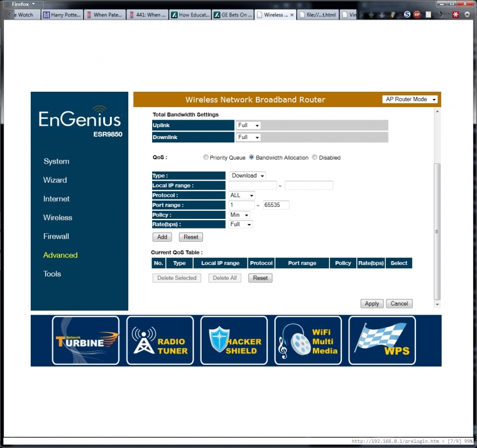Viewport: 477px width, 448px height.
Task: Click the downloads arrow toolbar icon
Action: coord(382,14)
